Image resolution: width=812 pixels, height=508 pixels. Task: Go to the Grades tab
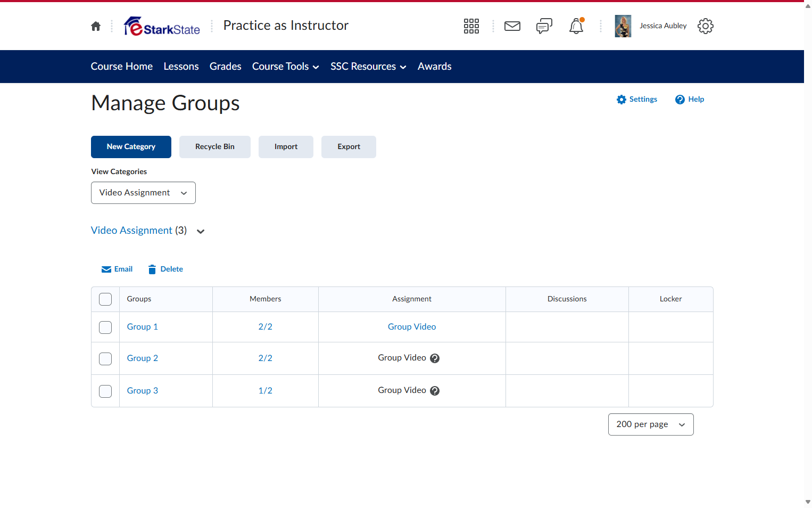pyautogui.click(x=226, y=67)
